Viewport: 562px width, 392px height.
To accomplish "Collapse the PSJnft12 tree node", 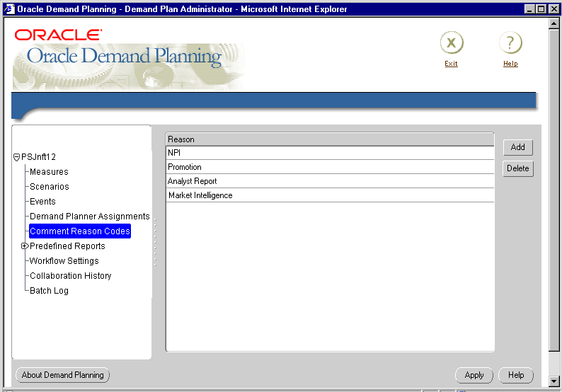I will tap(16, 157).
